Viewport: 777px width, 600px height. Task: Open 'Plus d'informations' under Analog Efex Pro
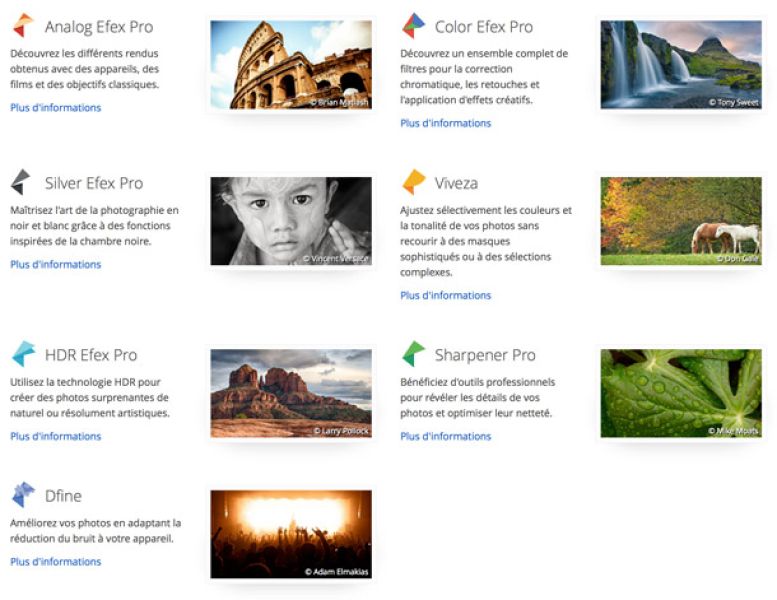coord(55,108)
